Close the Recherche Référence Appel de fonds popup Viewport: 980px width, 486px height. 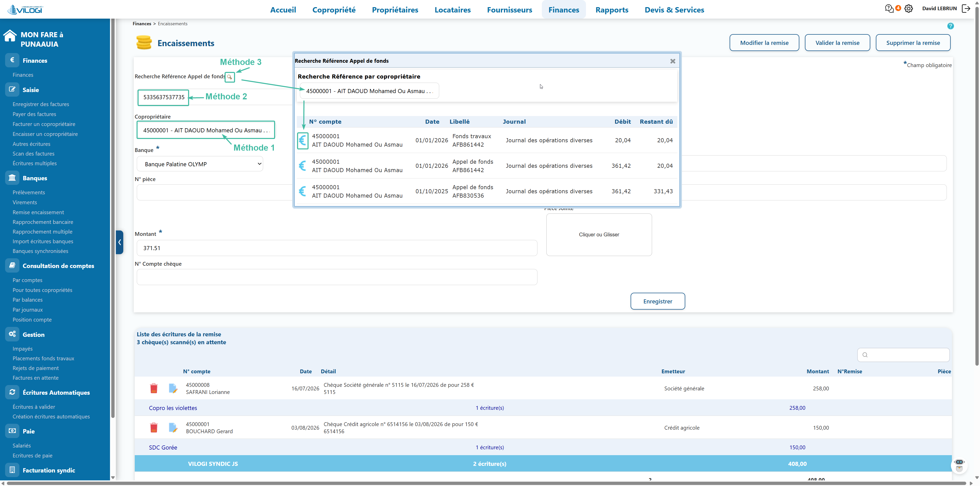673,61
